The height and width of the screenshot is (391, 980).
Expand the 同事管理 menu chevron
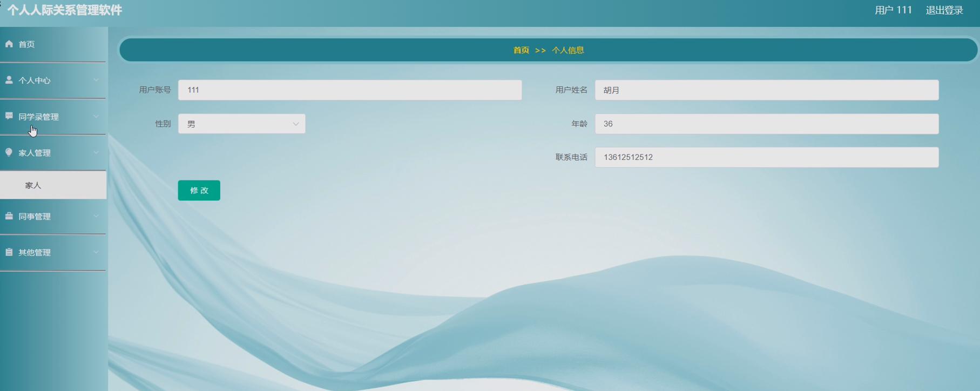tap(96, 217)
